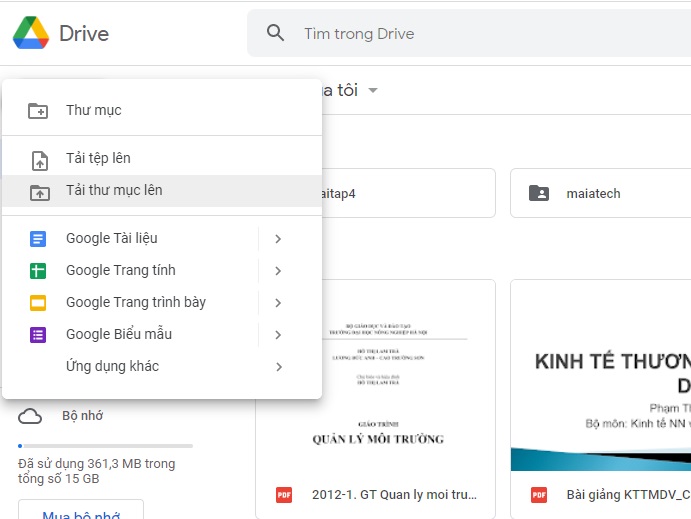Viewport: 691px width, 519px height.
Task: Click the storage usage progress bar
Action: [105, 446]
